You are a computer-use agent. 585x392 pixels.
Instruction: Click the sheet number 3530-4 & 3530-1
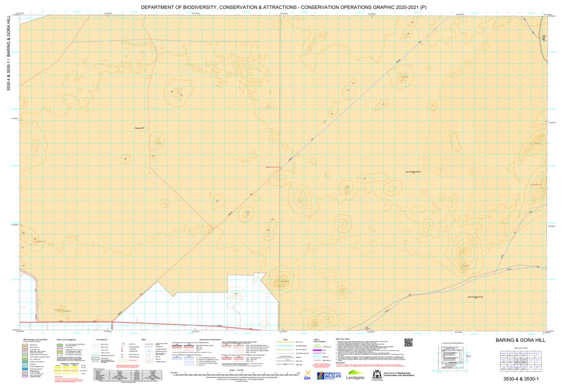click(x=521, y=379)
